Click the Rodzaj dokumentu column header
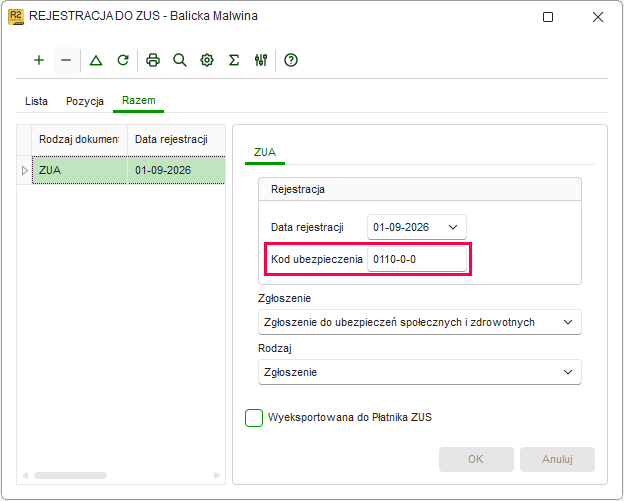Image resolution: width=624 pixels, height=501 pixels. click(x=80, y=140)
